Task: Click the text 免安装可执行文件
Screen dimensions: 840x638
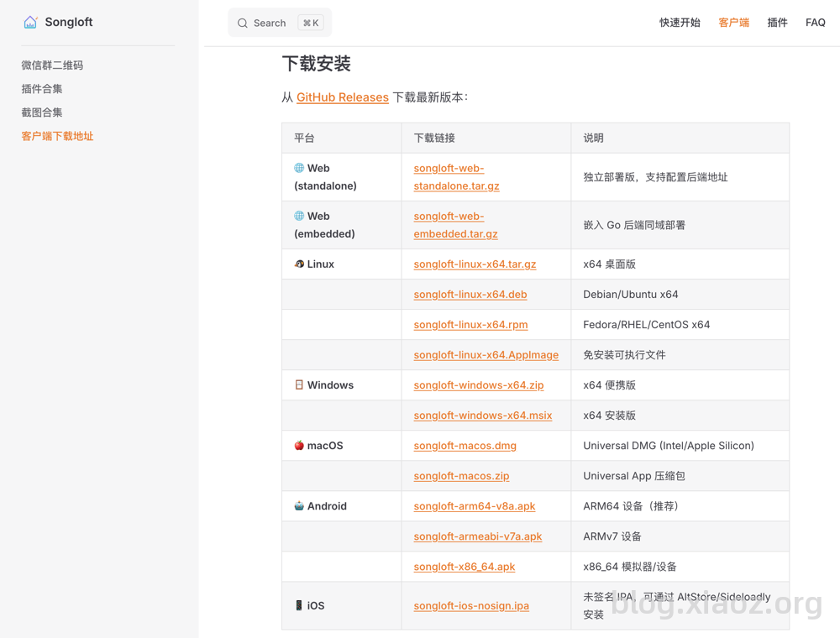Action: [x=624, y=355]
